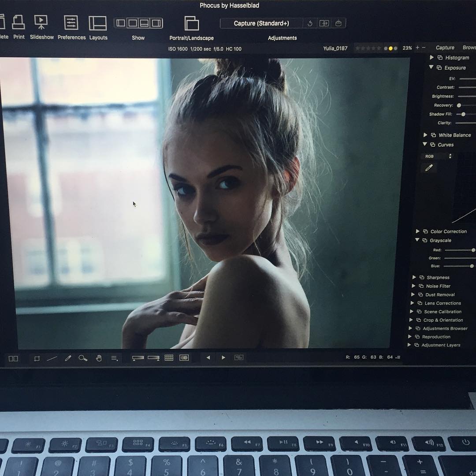Expand the Histogram panel
The height and width of the screenshot is (476, 476).
click(x=431, y=58)
